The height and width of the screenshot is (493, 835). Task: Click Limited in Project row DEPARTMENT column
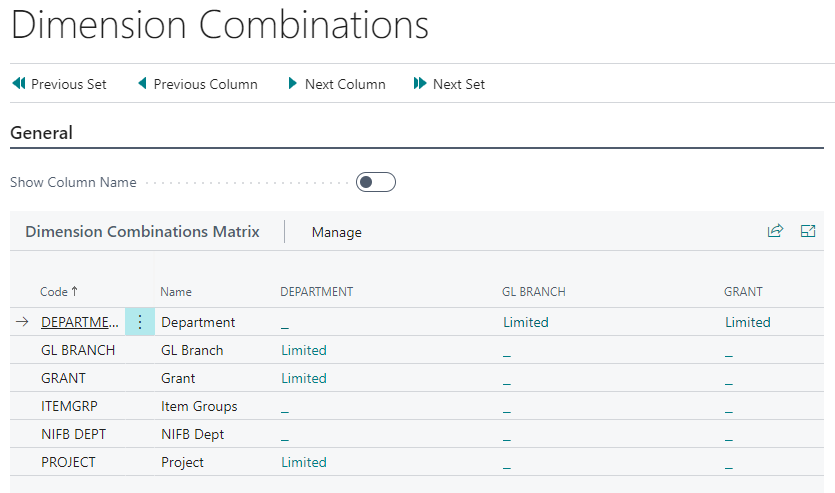pos(304,462)
